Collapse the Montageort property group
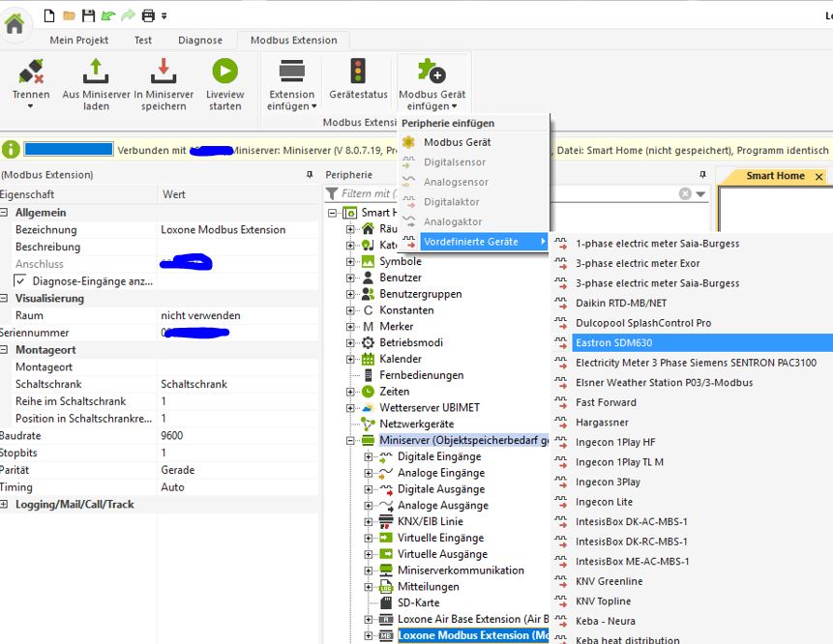Viewport: 833px width, 644px height. pos(4,350)
